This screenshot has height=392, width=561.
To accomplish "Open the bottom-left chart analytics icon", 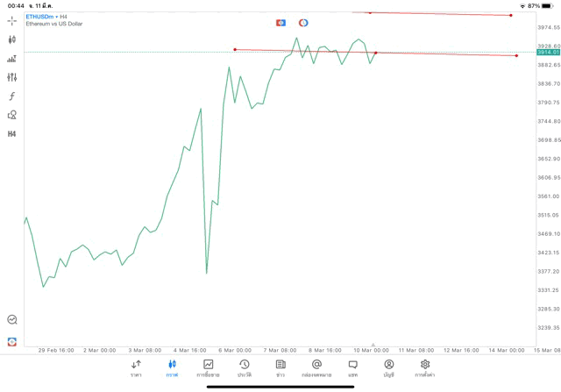I will click(12, 320).
